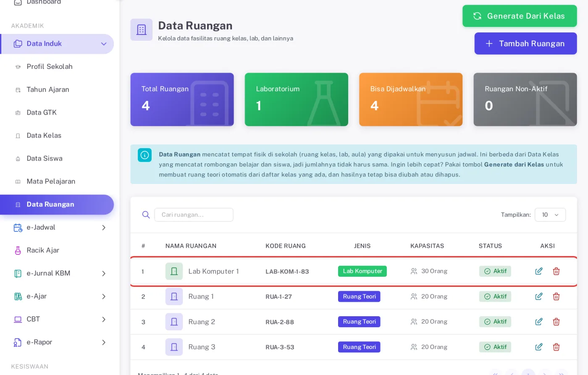Expand the e-Jadwal submenu chevron
This screenshot has width=588, height=375.
pyautogui.click(x=104, y=228)
